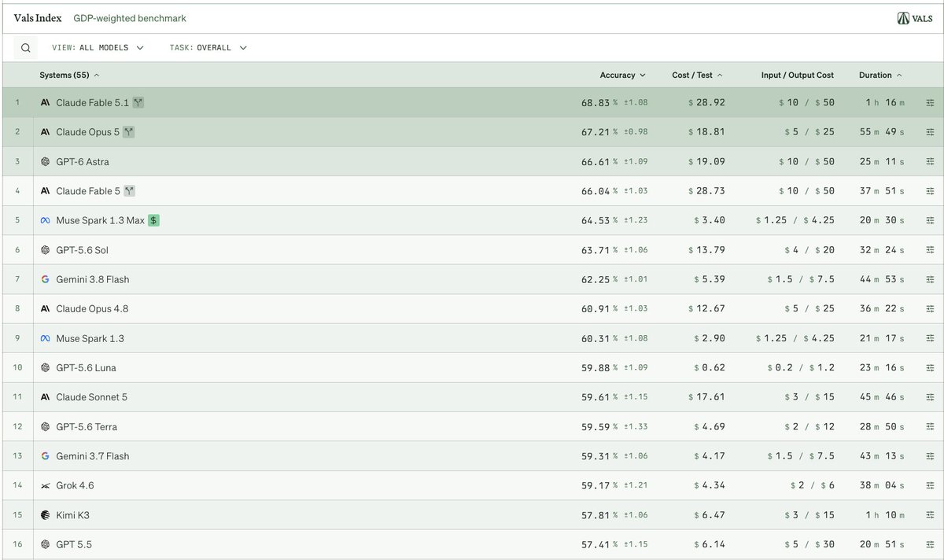Open row settings icon for Claude Fable 5

930,191
